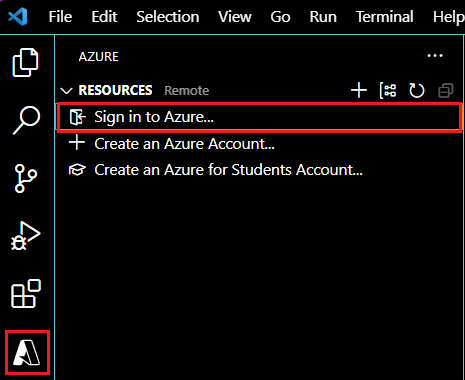465x380 pixels.
Task: Select Create an Azure for Students Account...
Action: 259,170
